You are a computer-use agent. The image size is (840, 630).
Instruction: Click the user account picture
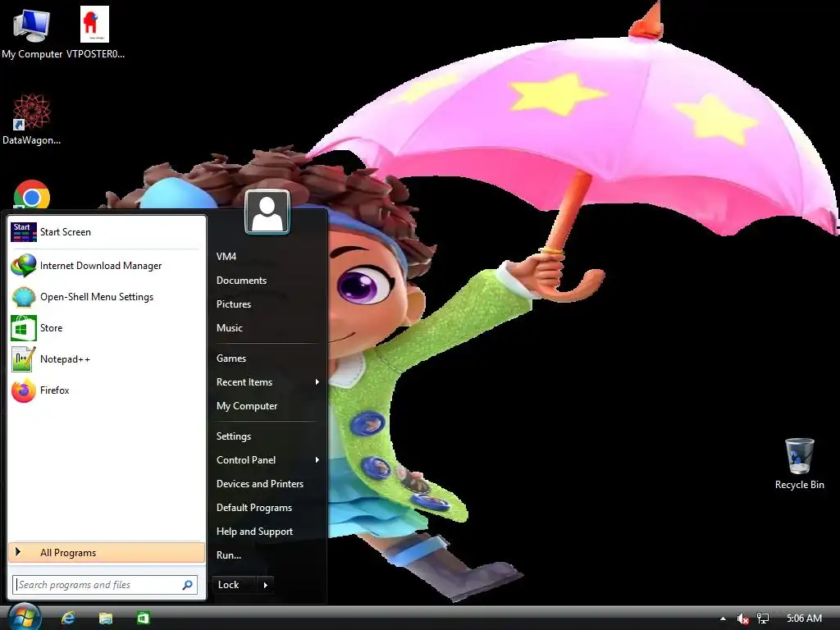(x=267, y=212)
